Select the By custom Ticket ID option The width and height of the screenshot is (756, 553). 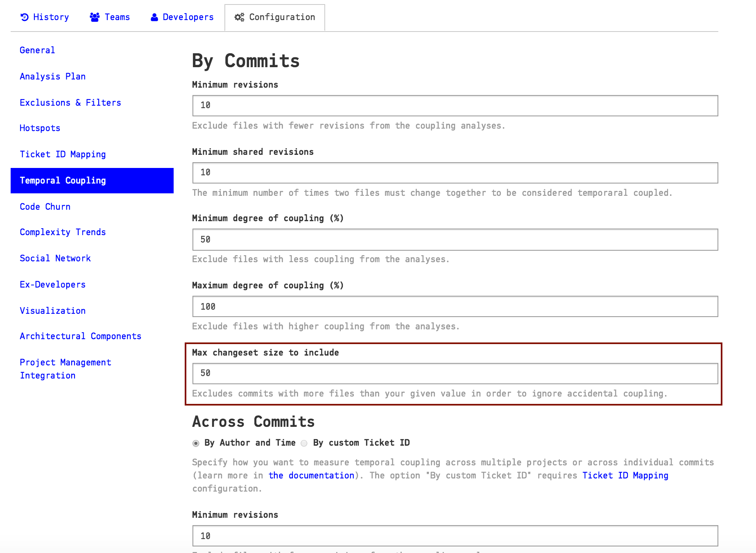304,443
